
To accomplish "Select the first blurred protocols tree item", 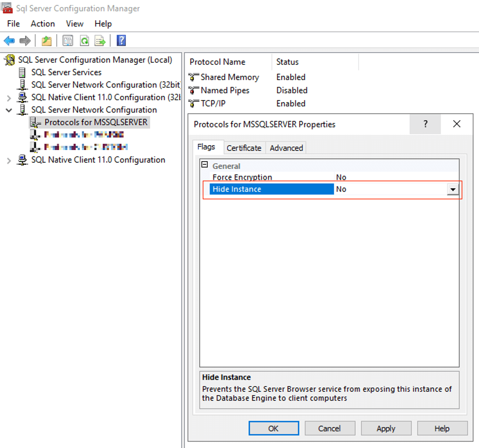I will 84,134.
